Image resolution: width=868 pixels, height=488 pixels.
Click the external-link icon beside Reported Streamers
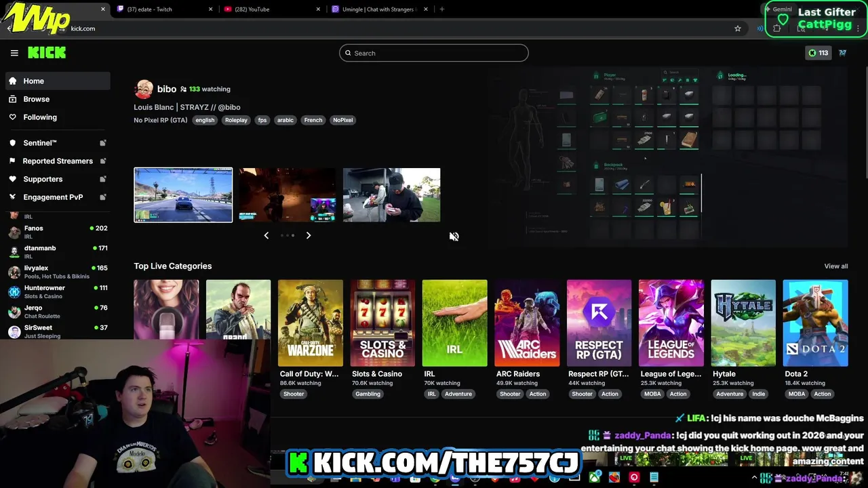tap(103, 161)
